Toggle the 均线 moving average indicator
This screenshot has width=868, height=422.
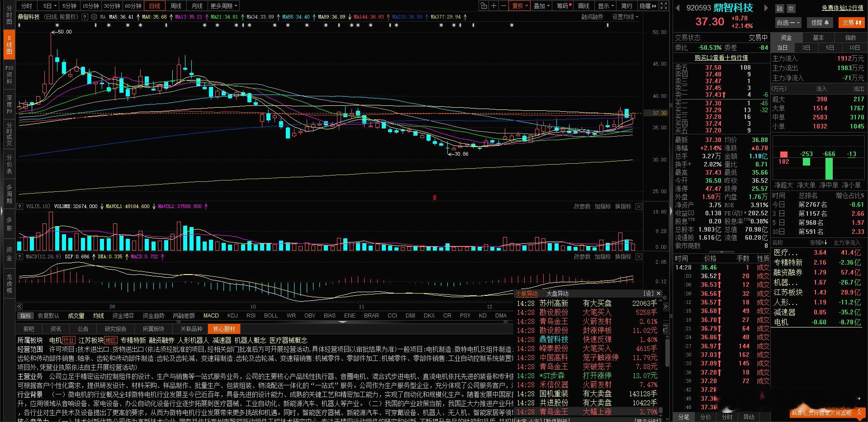pos(99,316)
